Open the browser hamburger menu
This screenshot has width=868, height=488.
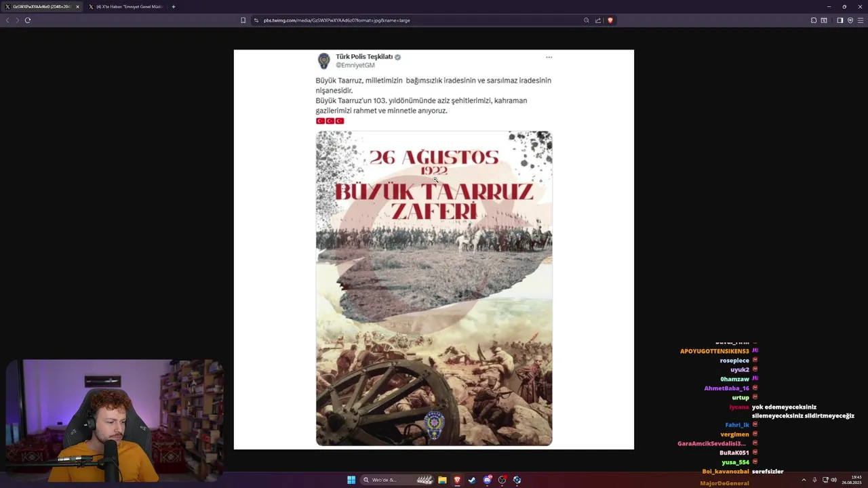861,20
